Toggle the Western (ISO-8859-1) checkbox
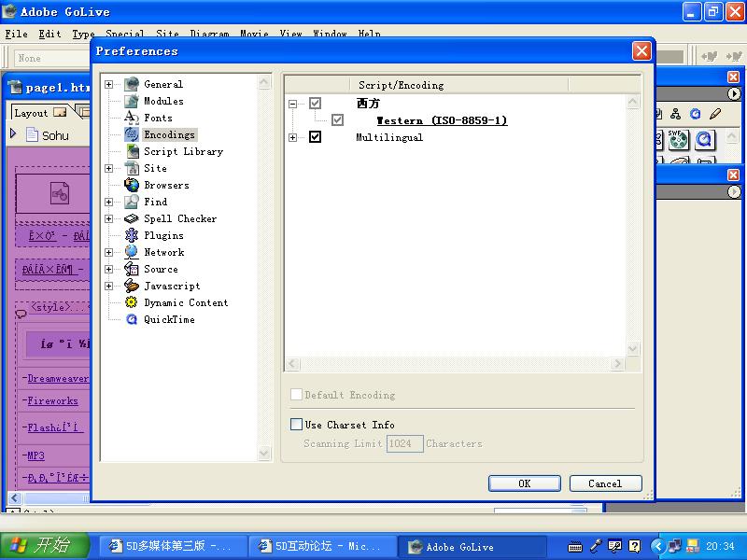 (x=337, y=120)
